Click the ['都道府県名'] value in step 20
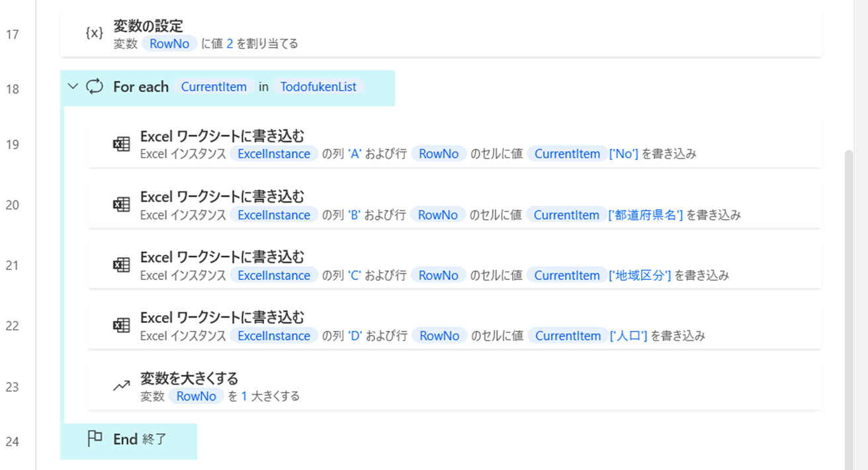The height and width of the screenshot is (470, 868). (645, 214)
